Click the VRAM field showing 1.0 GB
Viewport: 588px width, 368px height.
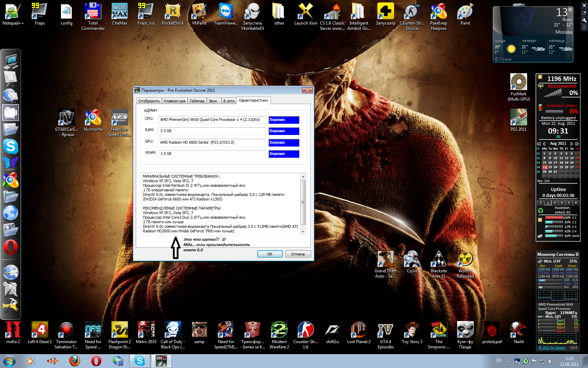pos(212,154)
